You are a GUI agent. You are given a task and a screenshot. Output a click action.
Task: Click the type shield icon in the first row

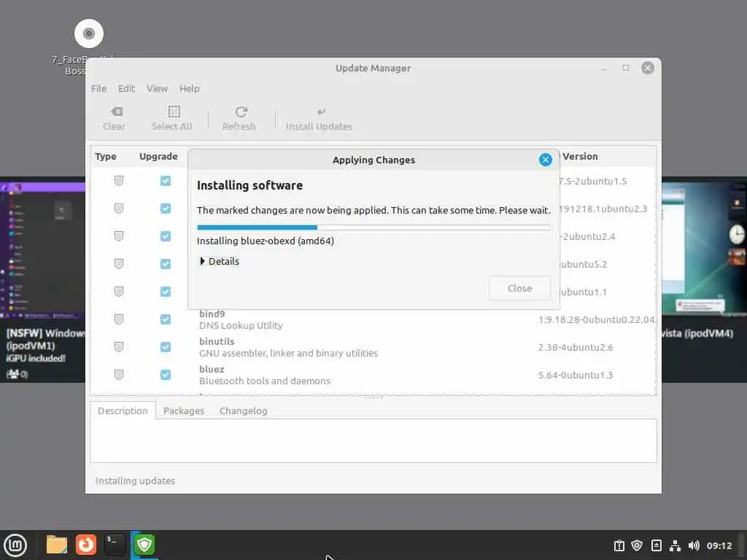(x=119, y=181)
